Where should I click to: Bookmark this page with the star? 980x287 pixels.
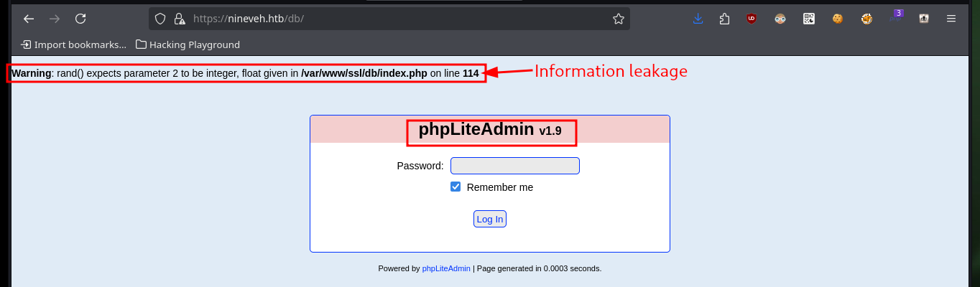[x=618, y=19]
